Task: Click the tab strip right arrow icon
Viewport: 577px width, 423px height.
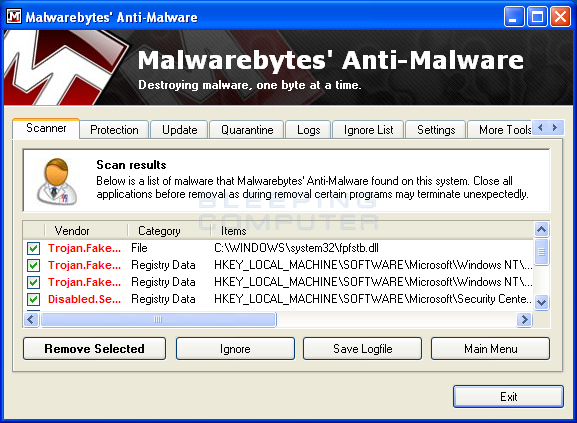Action: click(x=555, y=128)
